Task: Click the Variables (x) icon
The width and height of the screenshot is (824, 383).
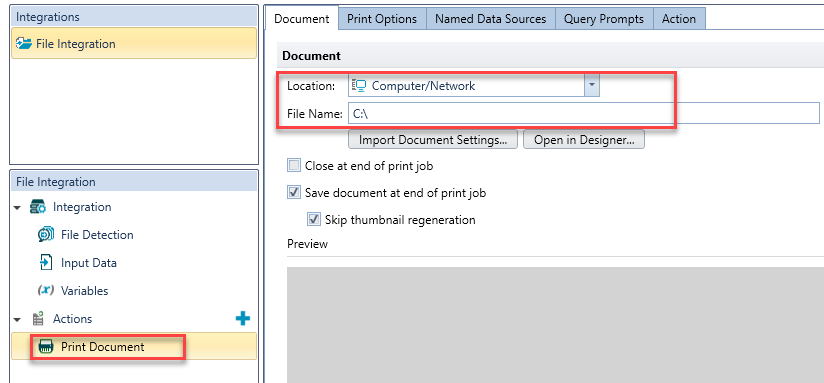Action: [46, 291]
